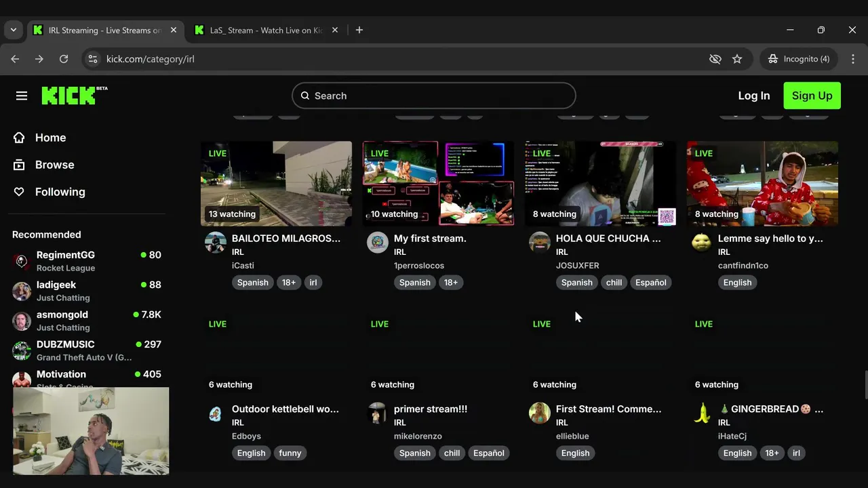
Task: Open GINGERBREAD stream title link
Action: coord(770,409)
